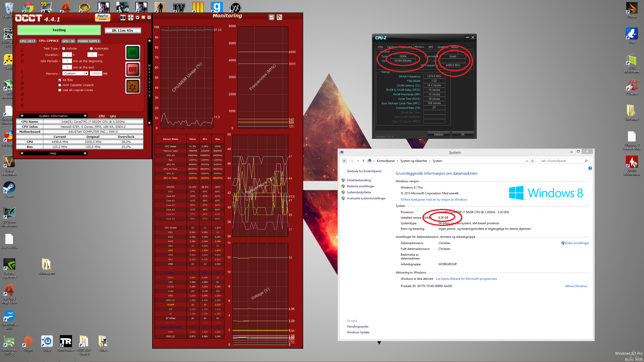This screenshot has width=644, height=362.
Task: Click CPU-Z Validate button
Action: click(x=438, y=134)
